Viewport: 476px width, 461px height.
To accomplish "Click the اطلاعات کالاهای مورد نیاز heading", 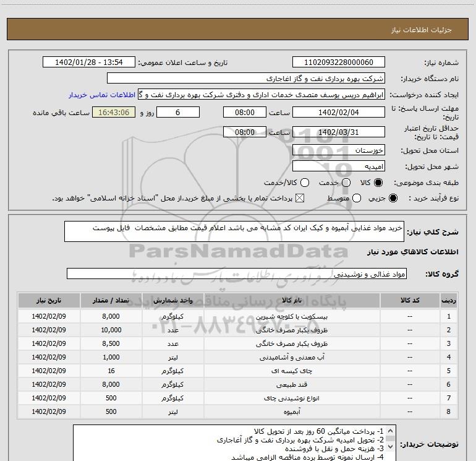I will pos(413,252).
